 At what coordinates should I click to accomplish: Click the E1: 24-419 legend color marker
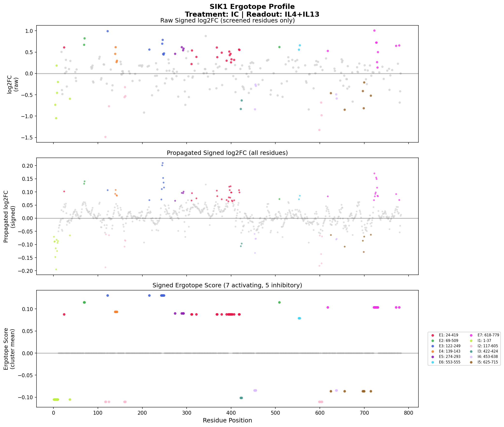pos(433,335)
